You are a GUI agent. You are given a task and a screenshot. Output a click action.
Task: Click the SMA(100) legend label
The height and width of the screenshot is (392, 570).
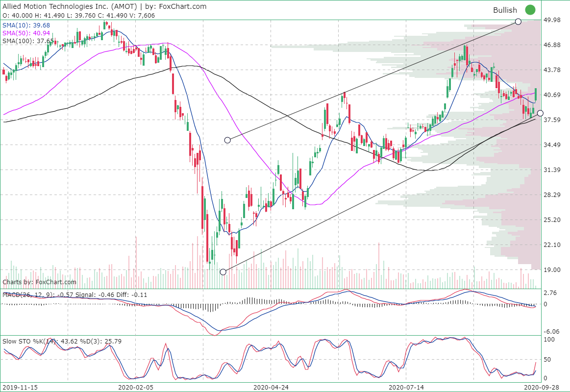[x=28, y=41]
